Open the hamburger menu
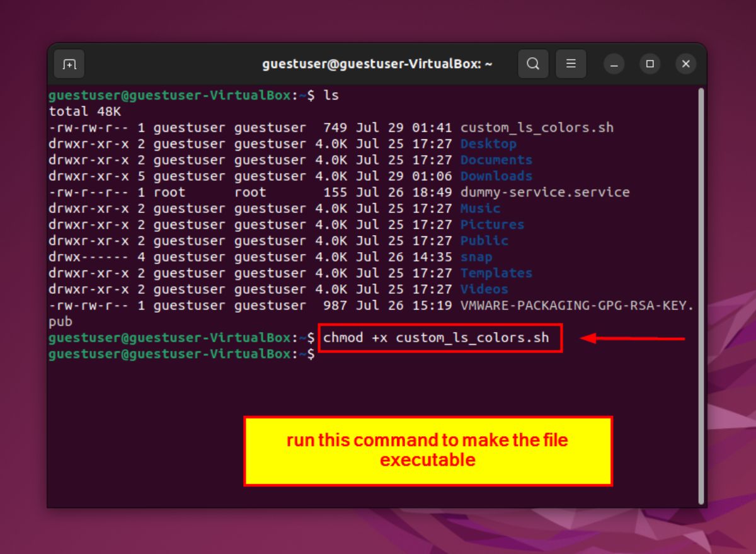756x554 pixels. (571, 64)
